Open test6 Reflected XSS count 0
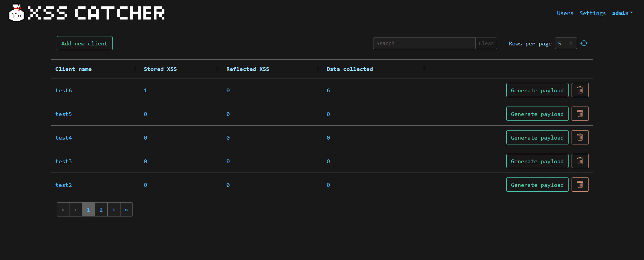The width and height of the screenshot is (644, 260). pyautogui.click(x=228, y=90)
